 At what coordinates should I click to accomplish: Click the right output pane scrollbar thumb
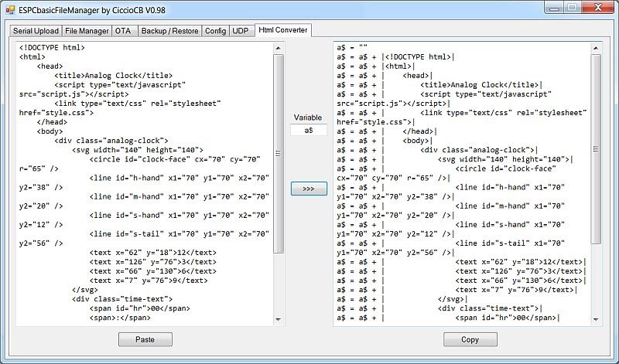(596, 149)
